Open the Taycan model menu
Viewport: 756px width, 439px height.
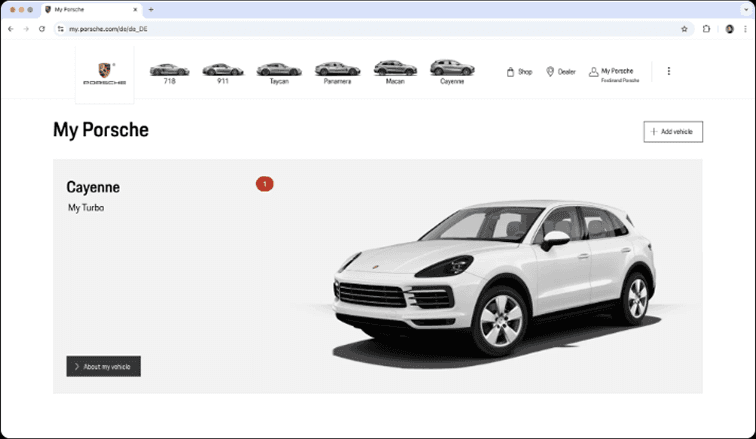(x=279, y=73)
